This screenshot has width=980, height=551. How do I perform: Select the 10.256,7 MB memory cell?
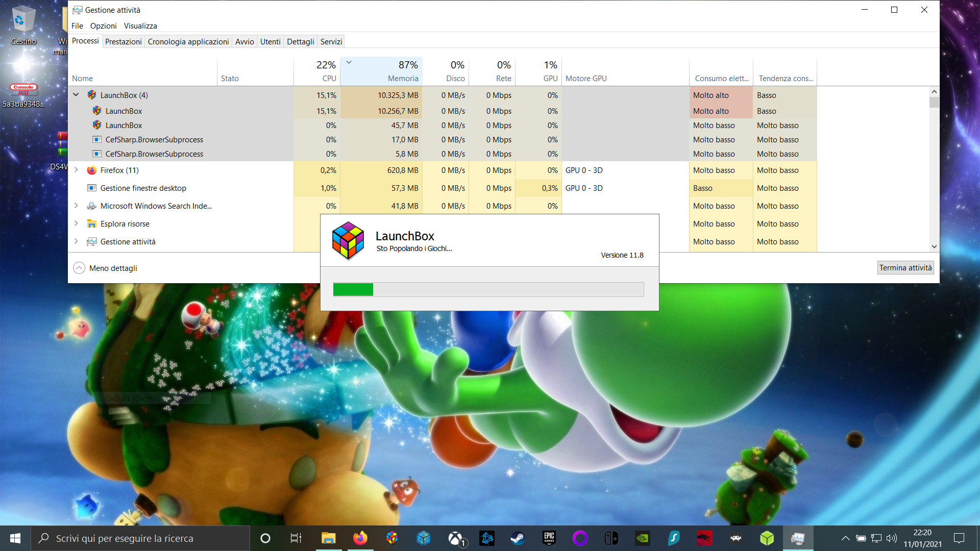point(381,111)
